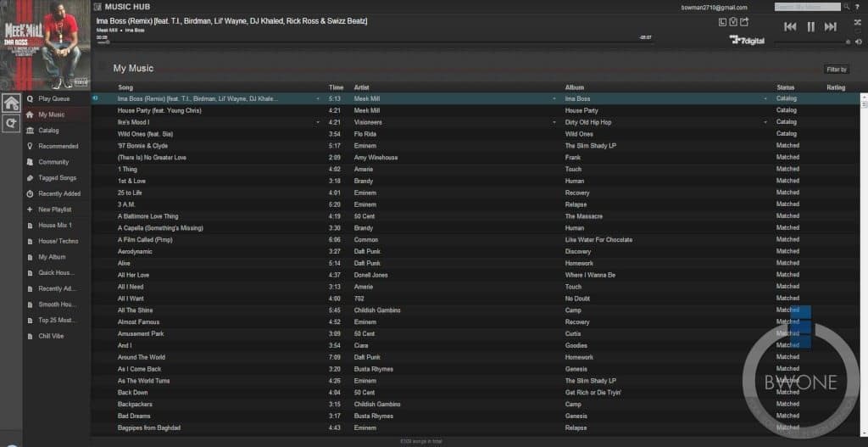868x447 pixels.
Task: Open artist arrow for Meek Mill on Ima Boss row
Action: click(x=554, y=98)
